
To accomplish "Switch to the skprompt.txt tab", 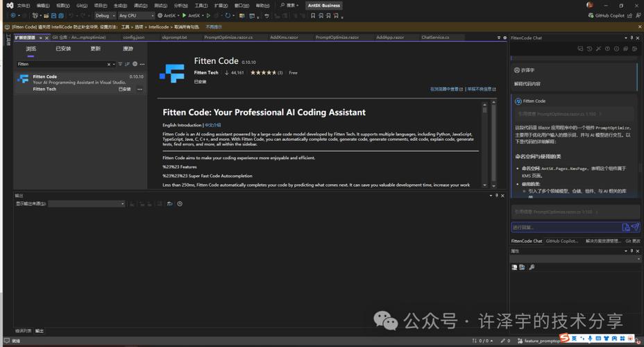I will pos(174,37).
